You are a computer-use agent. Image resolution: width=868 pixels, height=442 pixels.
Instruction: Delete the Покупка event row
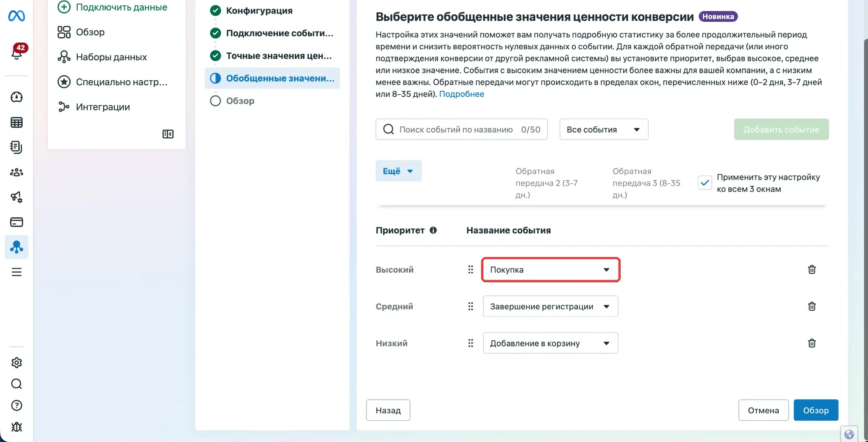click(812, 270)
